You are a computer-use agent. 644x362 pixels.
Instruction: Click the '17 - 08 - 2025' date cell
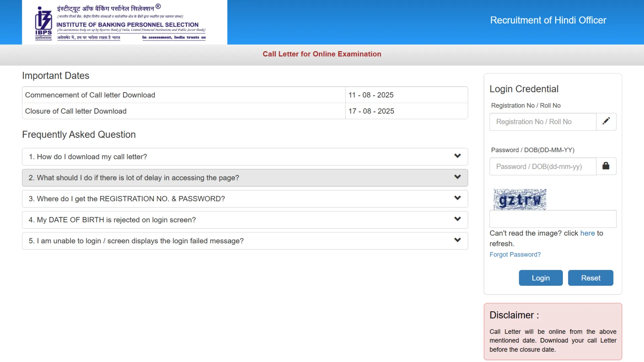pos(407,111)
